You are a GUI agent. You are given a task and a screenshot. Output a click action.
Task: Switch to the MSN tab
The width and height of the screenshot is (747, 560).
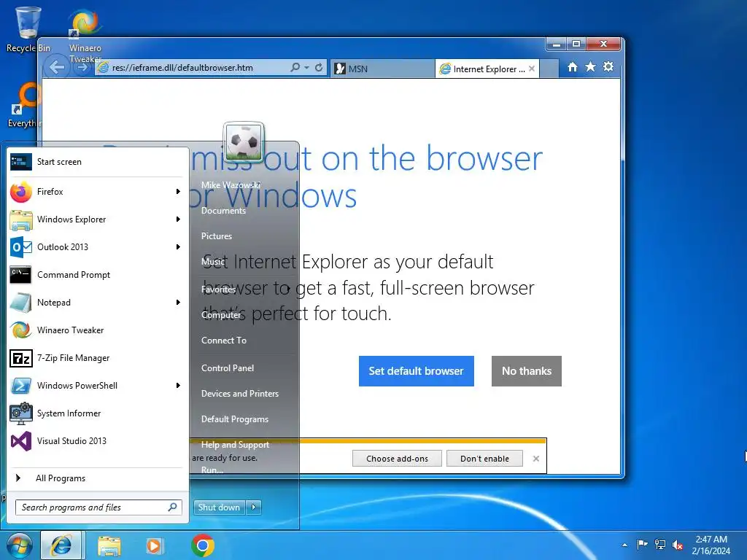tap(382, 69)
